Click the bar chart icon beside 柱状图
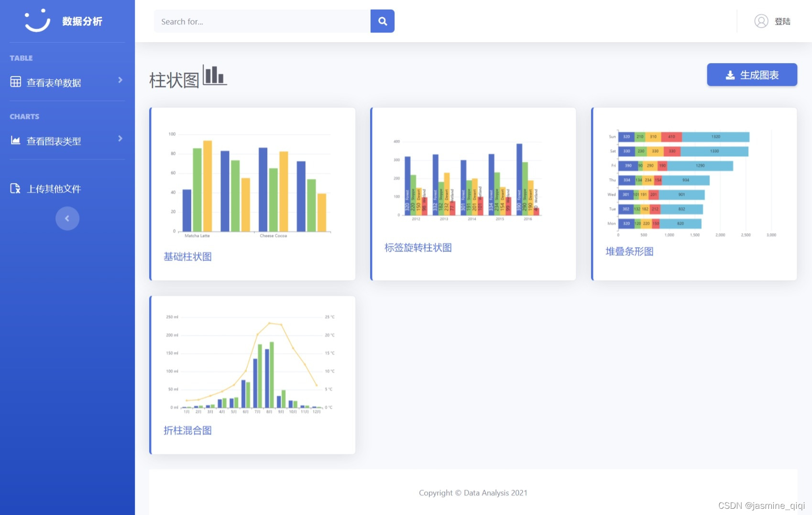812x515 pixels. tap(215, 76)
